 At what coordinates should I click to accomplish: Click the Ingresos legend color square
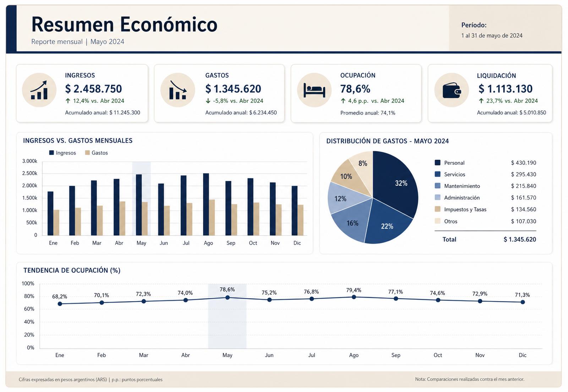click(x=51, y=153)
